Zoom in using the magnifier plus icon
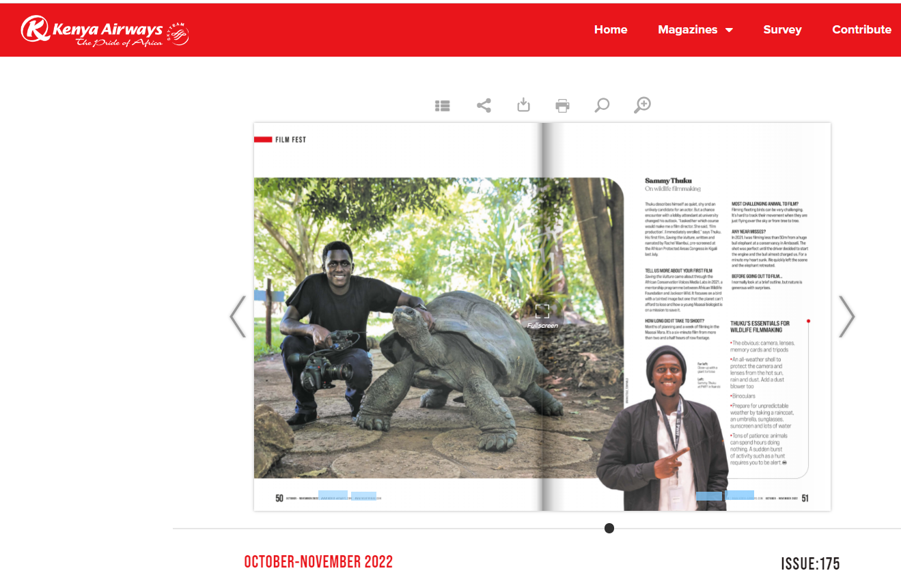 point(642,105)
